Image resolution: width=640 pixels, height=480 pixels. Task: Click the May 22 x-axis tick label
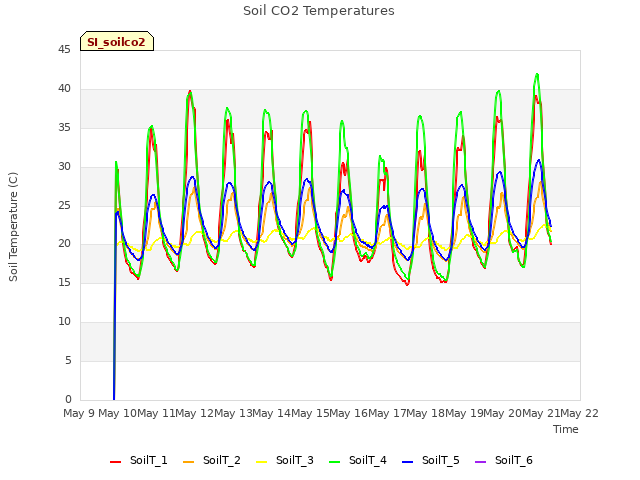pyautogui.click(x=579, y=413)
